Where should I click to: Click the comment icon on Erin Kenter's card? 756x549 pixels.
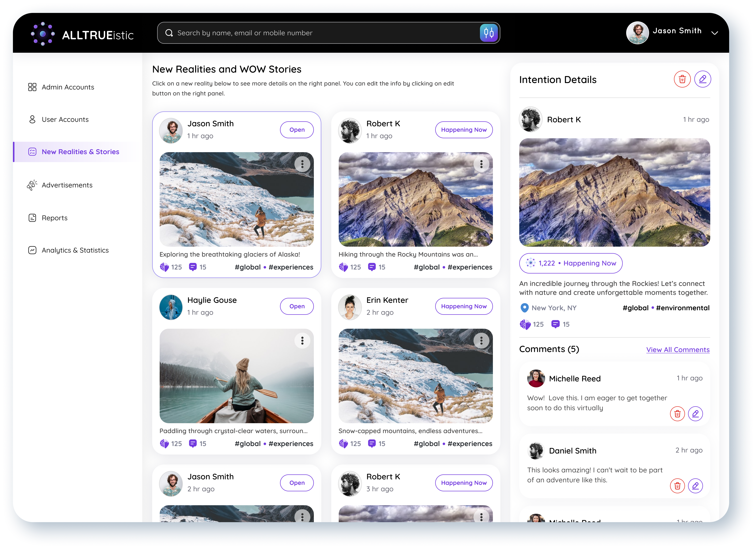tap(372, 443)
